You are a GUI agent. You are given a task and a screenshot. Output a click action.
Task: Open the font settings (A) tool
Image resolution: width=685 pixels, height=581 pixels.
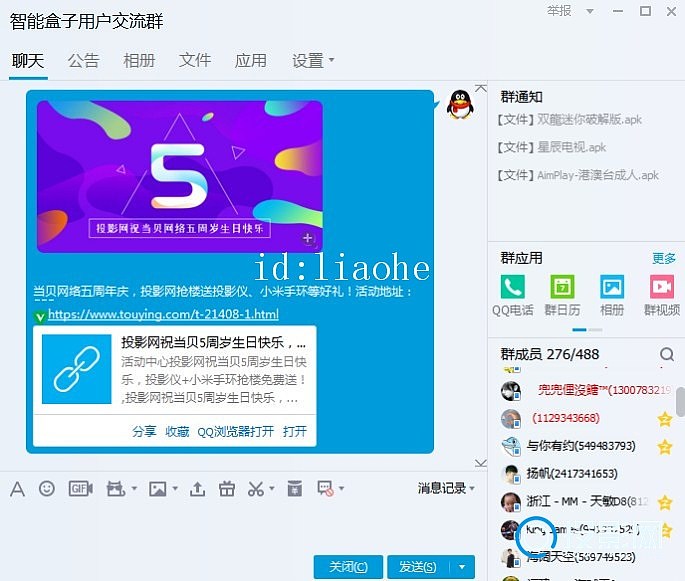[x=17, y=489]
